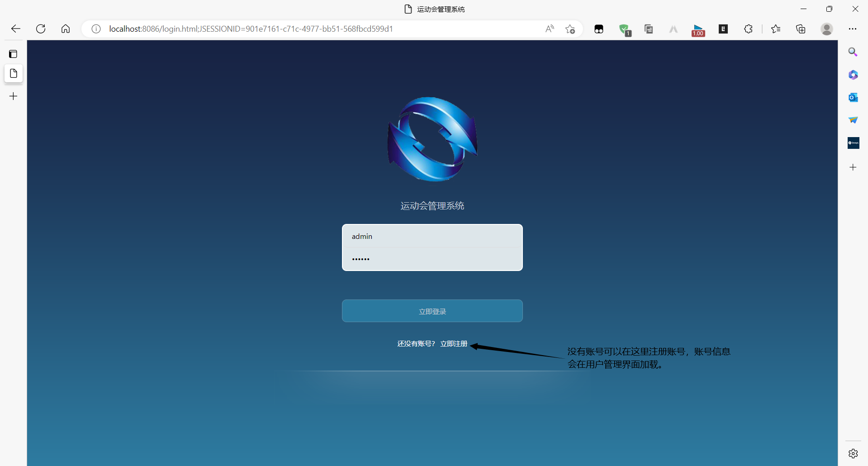Open Settings and more ellipsis menu
The height and width of the screenshot is (466, 868).
click(x=853, y=29)
